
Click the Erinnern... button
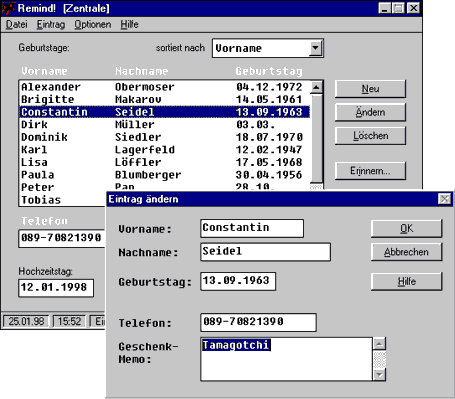click(x=370, y=171)
